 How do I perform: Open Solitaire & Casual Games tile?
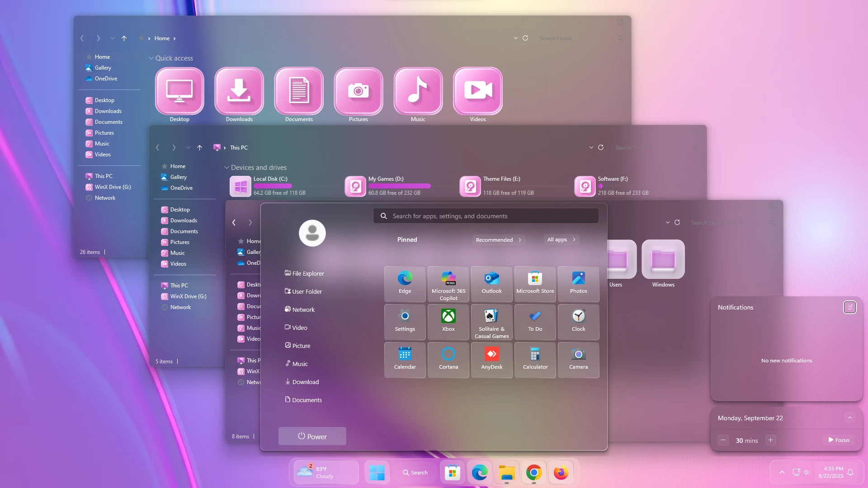(x=492, y=322)
